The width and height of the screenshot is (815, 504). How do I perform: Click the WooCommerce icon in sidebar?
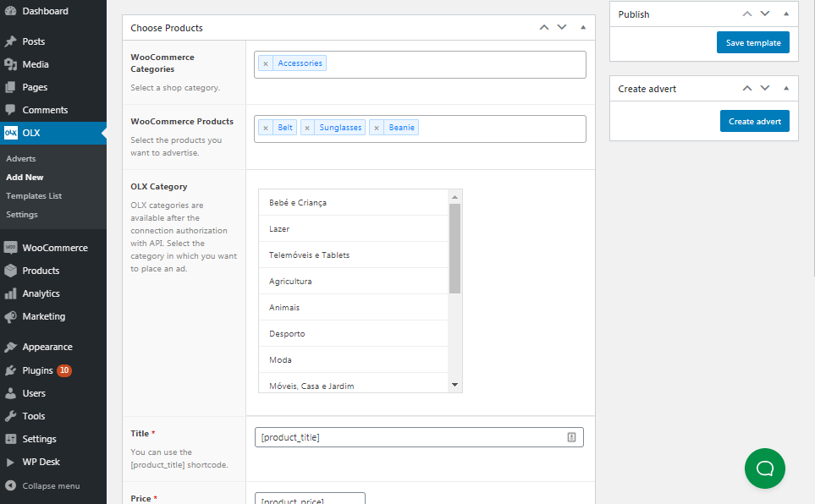[x=10, y=248]
